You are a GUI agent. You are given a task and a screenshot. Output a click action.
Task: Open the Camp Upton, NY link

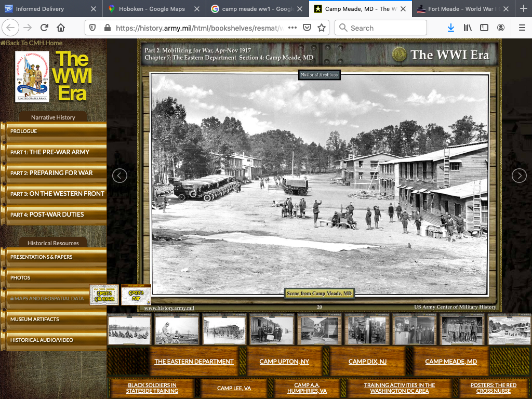284,362
